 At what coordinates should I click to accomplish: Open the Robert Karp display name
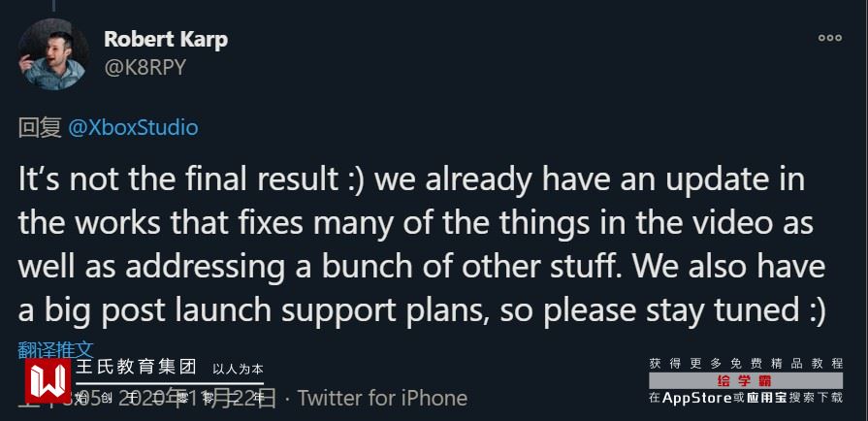[x=166, y=40]
